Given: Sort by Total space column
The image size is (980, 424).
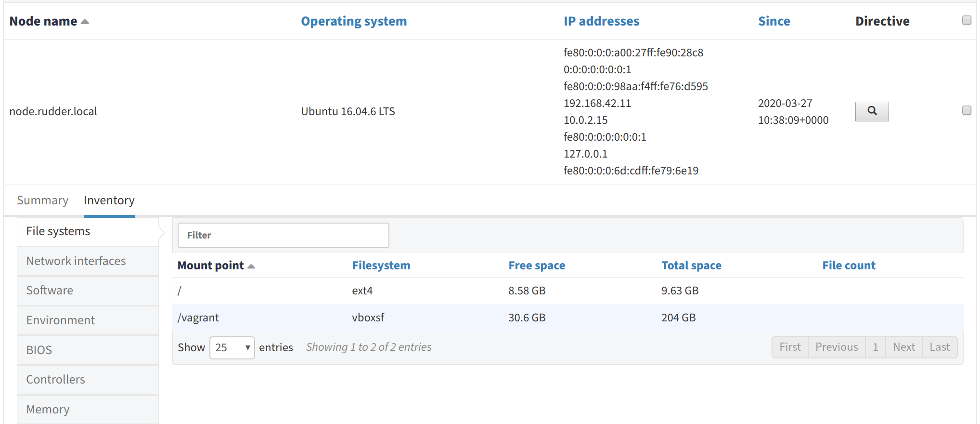Looking at the screenshot, I should point(691,265).
